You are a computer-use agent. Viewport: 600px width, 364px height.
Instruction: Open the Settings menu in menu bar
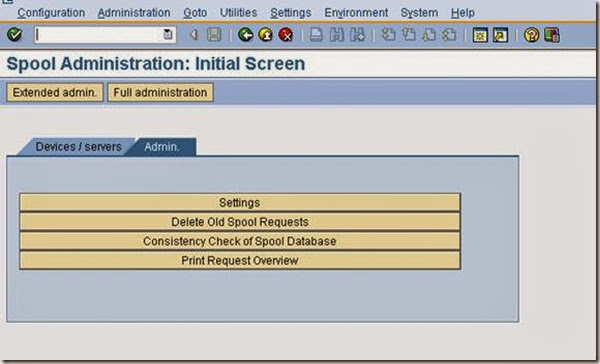(290, 13)
